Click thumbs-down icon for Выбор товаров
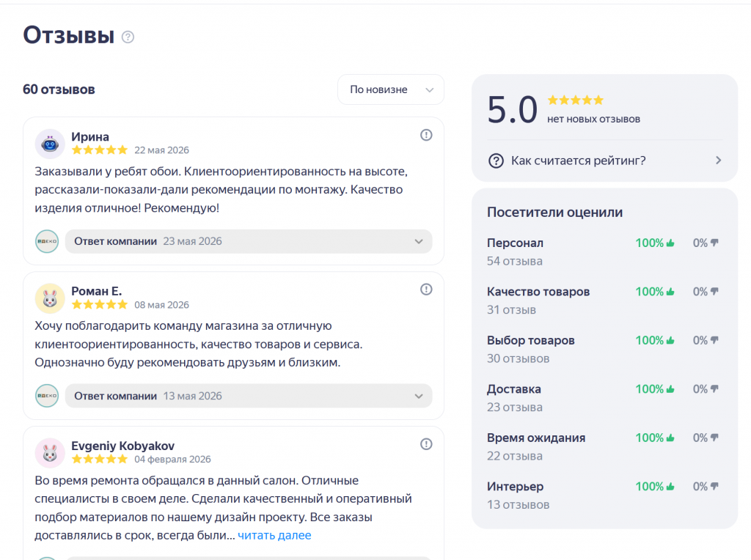The height and width of the screenshot is (560, 751). coord(714,340)
